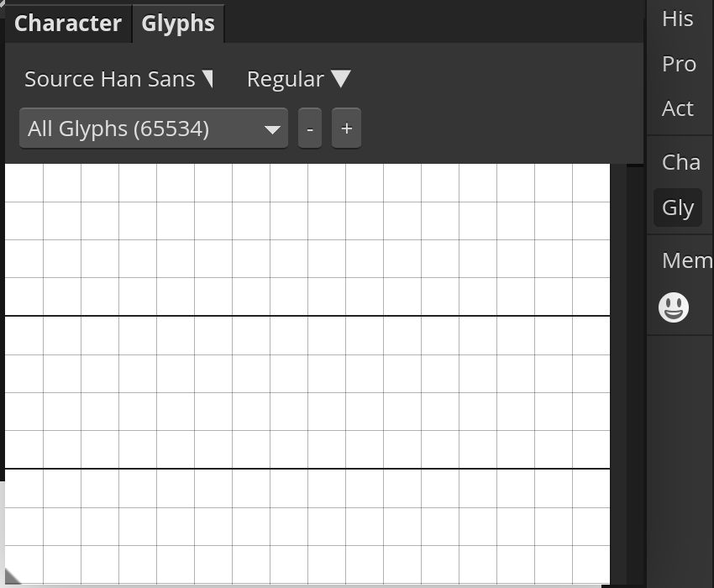Open the His sidebar panel
This screenshot has height=588, width=714.
(x=677, y=18)
